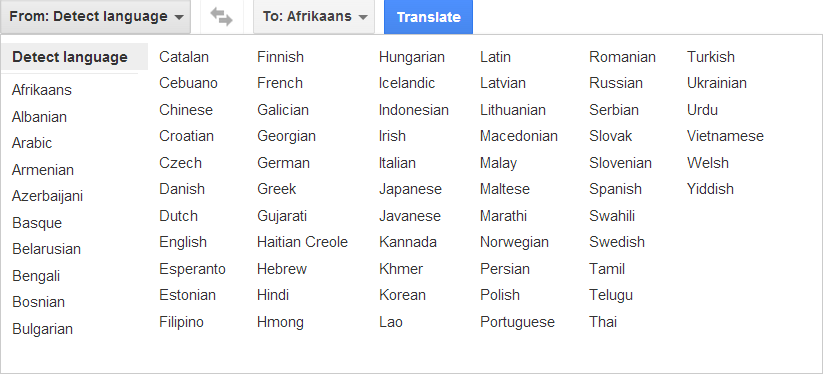Open the From: Detect language dropdown
Viewport: 823px width, 374px height.
96,17
